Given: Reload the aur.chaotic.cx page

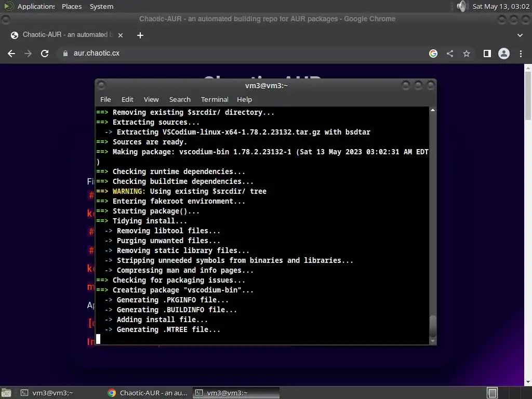Looking at the screenshot, I should pyautogui.click(x=45, y=54).
